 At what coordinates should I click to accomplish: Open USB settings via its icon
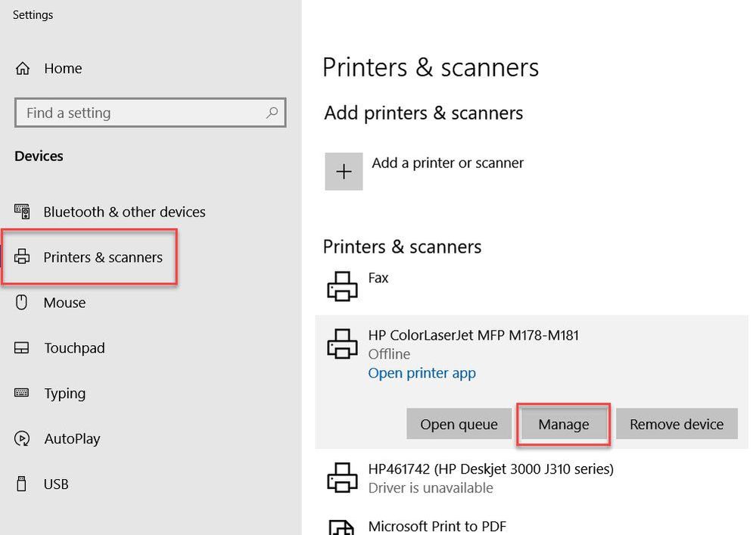[x=22, y=484]
